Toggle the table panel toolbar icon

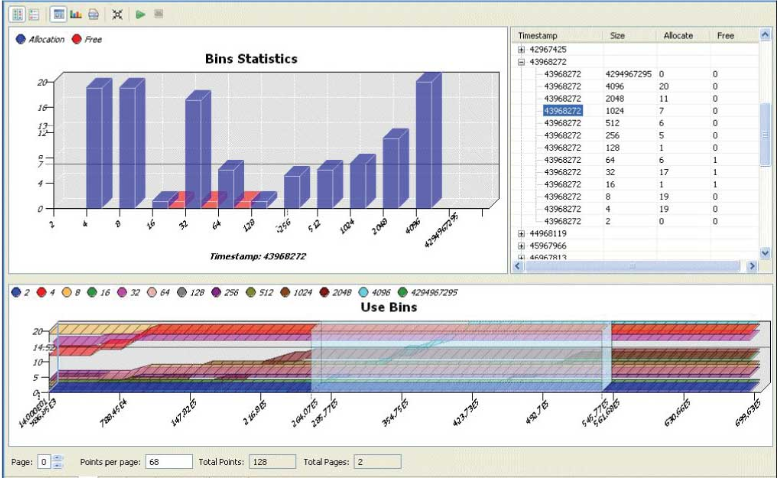[59, 15]
